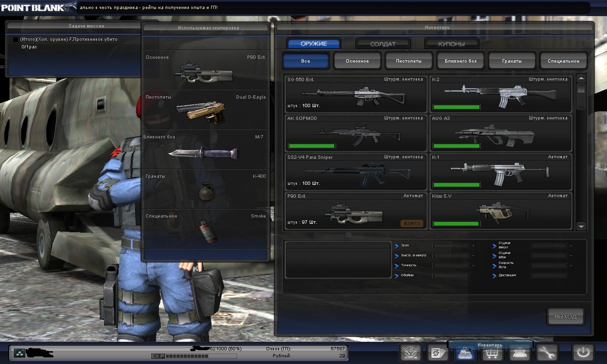The image size is (607, 364).
Task: Click the Урон stat arrow
Action: pyautogui.click(x=397, y=246)
